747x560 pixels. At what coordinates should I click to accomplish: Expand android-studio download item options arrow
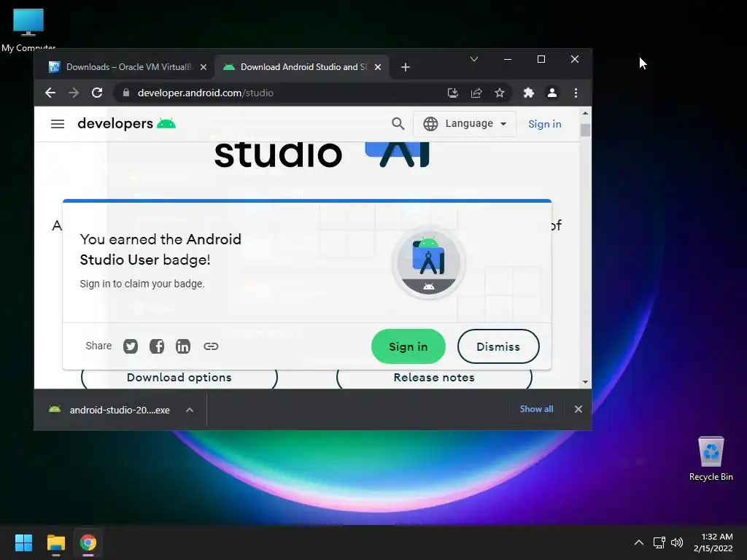190,410
